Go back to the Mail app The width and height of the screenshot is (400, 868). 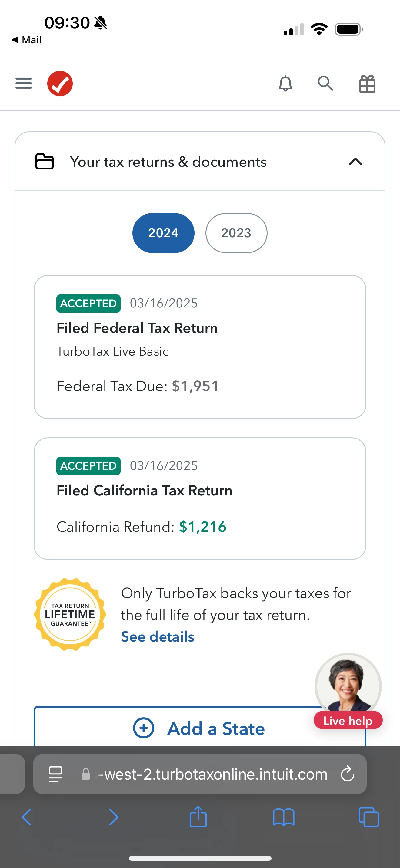pyautogui.click(x=27, y=40)
